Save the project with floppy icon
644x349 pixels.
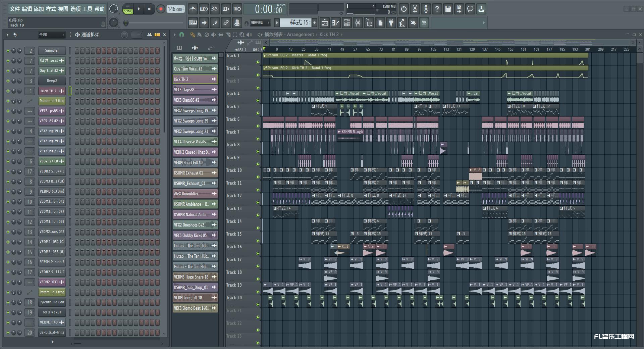(x=448, y=9)
